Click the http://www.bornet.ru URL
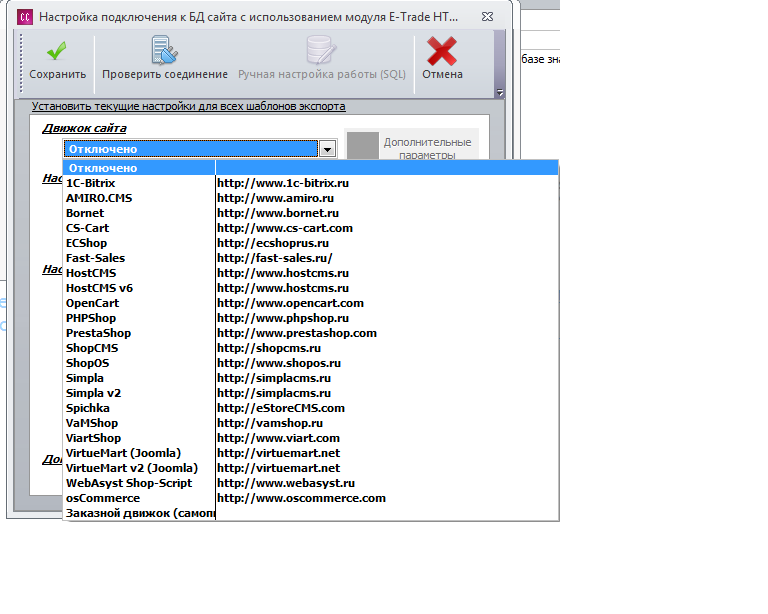768x614 pixels. click(x=278, y=213)
